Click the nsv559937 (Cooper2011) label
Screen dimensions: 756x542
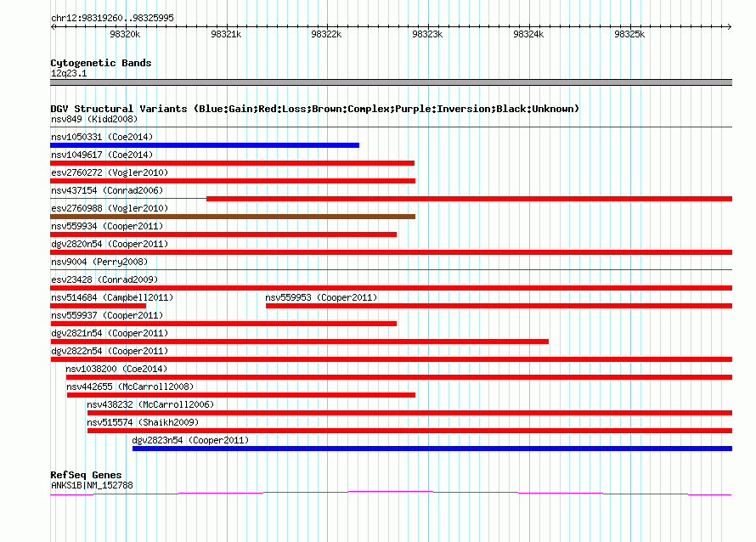point(107,315)
